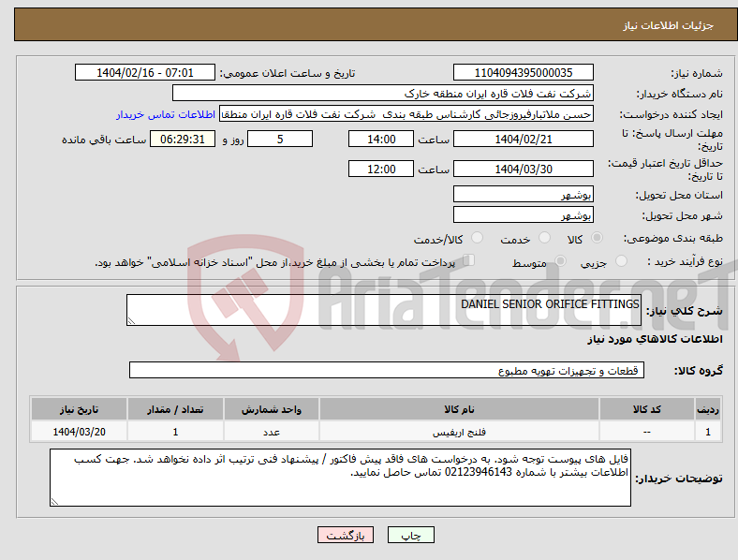Click the goods group field قطعات و تجهیزات تهویه مطبوع

point(387,370)
